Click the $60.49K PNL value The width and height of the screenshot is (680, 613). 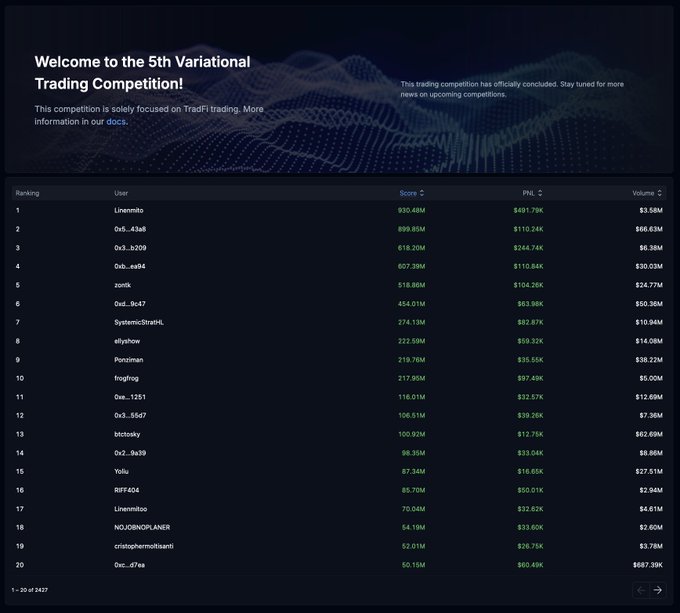[x=530, y=565]
